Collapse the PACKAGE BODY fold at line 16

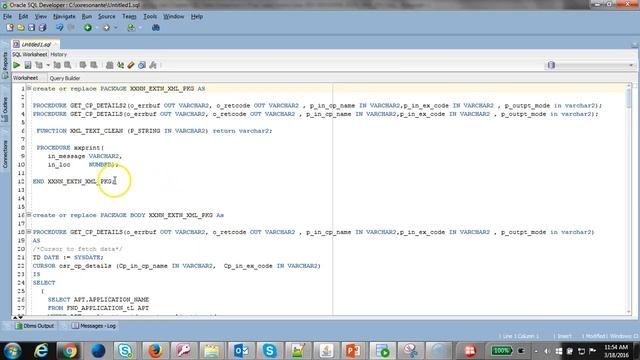(x=29, y=215)
